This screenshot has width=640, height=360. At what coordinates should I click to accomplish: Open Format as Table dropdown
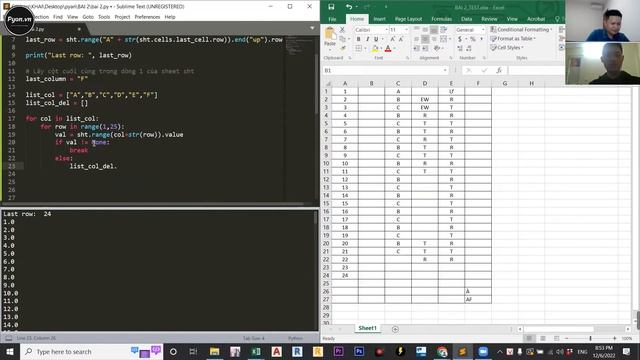[513, 39]
